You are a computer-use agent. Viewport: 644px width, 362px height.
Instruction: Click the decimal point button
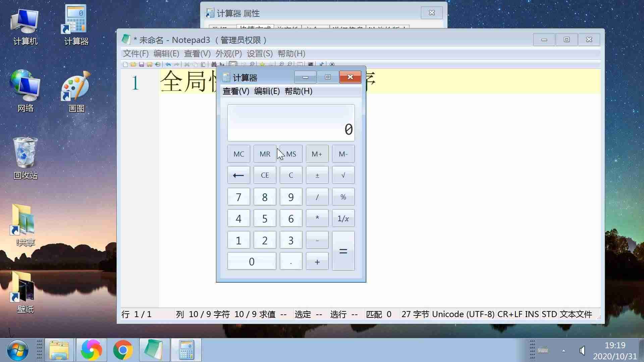click(x=291, y=261)
